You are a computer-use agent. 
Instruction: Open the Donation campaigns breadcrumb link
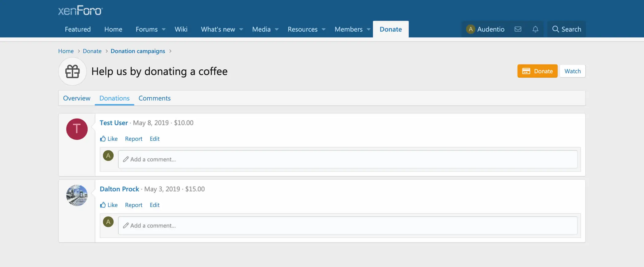138,51
